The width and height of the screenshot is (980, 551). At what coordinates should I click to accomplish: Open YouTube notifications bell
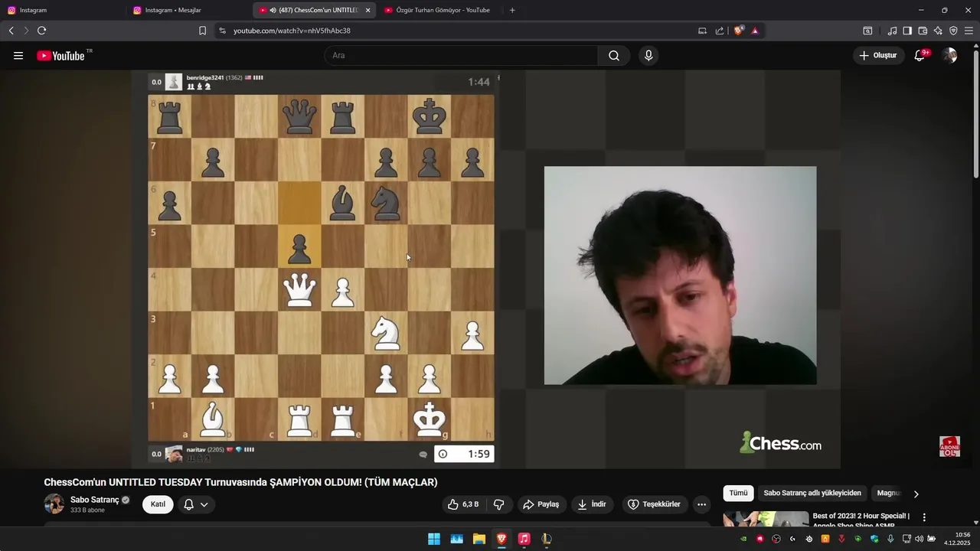[x=920, y=55]
